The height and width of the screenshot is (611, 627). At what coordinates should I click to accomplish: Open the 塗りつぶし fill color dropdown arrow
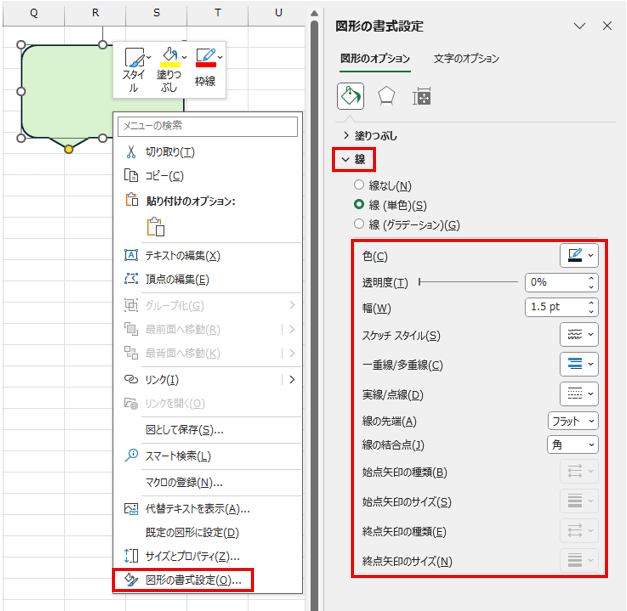click(x=184, y=57)
